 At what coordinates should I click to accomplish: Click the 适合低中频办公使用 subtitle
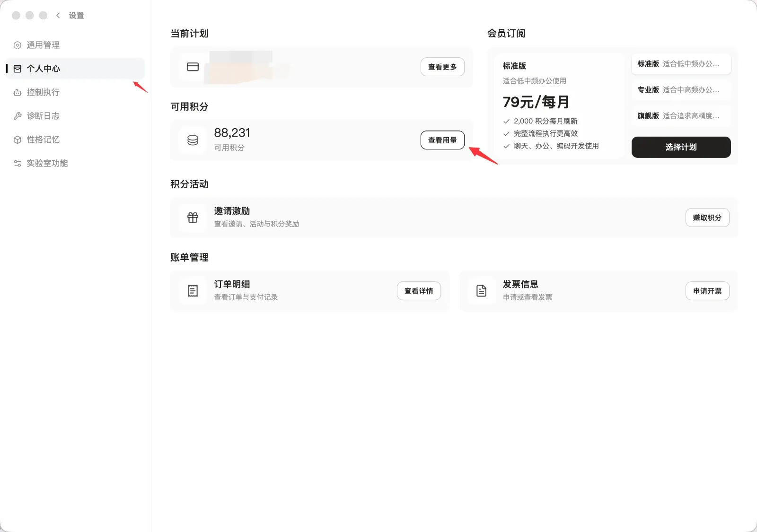click(534, 81)
